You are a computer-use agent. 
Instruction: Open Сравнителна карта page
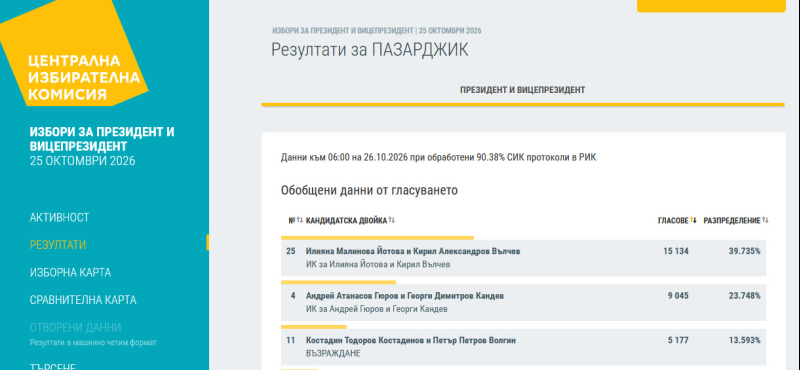(83, 300)
